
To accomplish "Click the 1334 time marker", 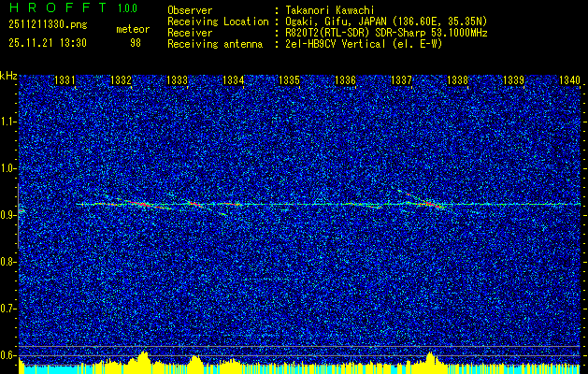I will [x=234, y=80].
